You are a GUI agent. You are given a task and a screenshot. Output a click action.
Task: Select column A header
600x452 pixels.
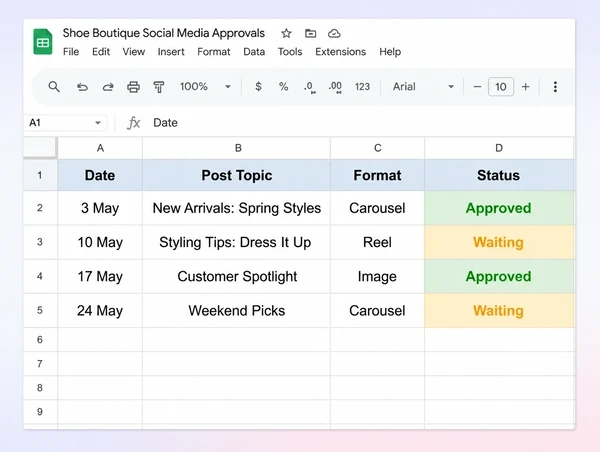(x=100, y=148)
